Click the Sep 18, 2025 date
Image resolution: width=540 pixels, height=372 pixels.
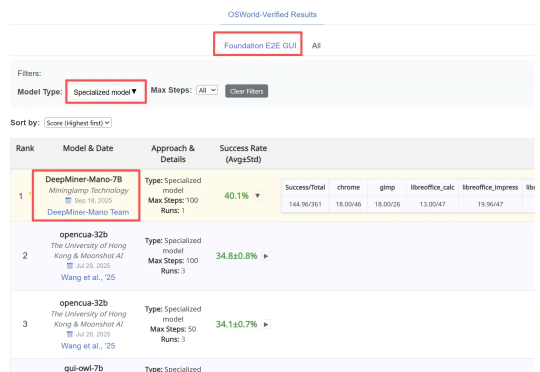(93, 200)
